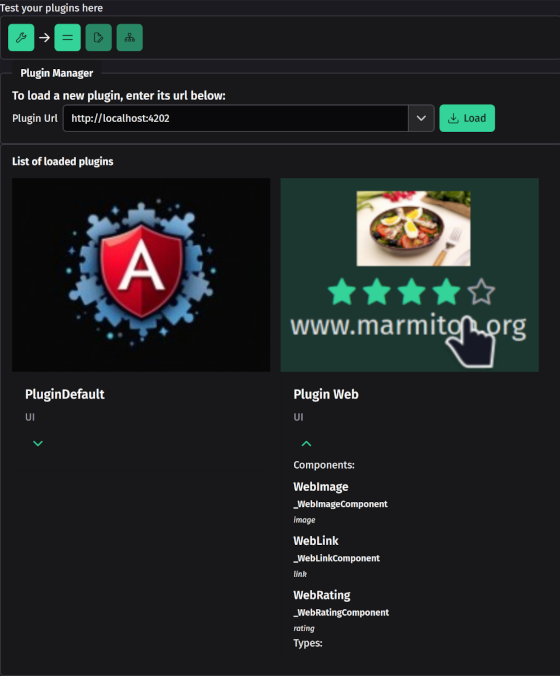Click the 'Types:' label
Image resolution: width=560 pixels, height=676 pixels.
coord(308,643)
